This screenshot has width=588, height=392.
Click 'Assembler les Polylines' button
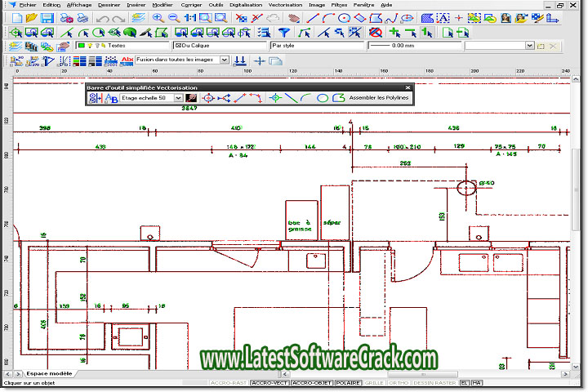coord(379,98)
